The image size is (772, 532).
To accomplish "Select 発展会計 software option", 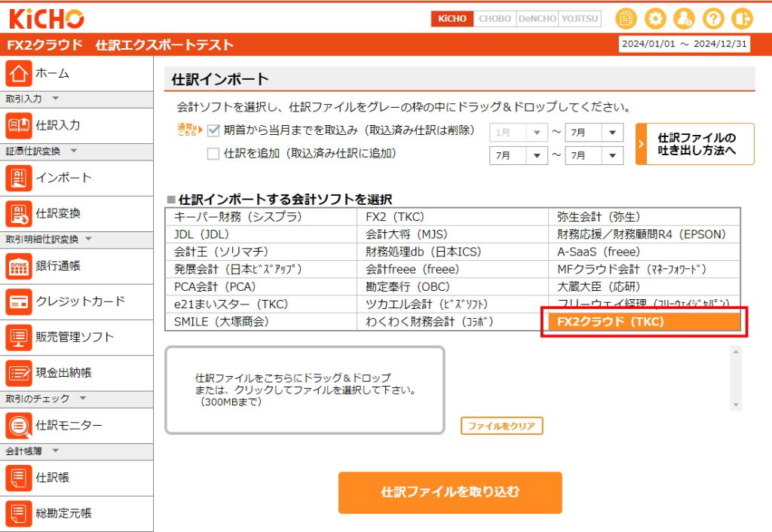I will 261,270.
